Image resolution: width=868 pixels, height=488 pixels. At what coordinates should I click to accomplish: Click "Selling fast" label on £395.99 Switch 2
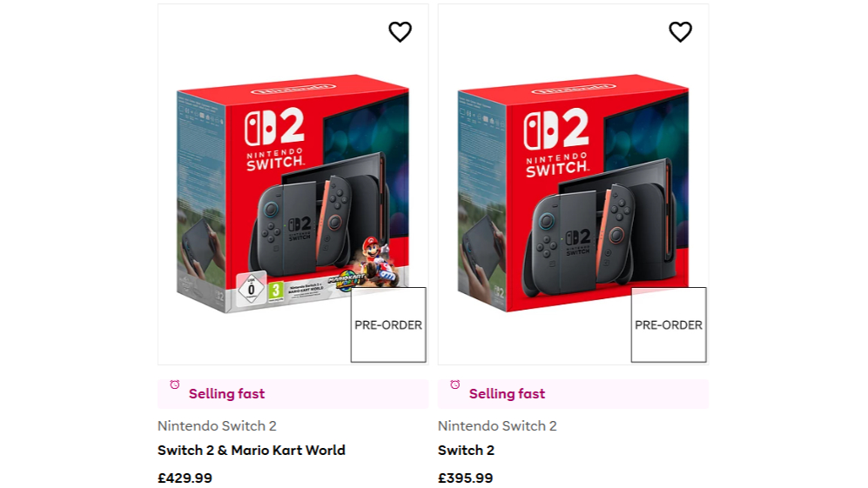507,394
